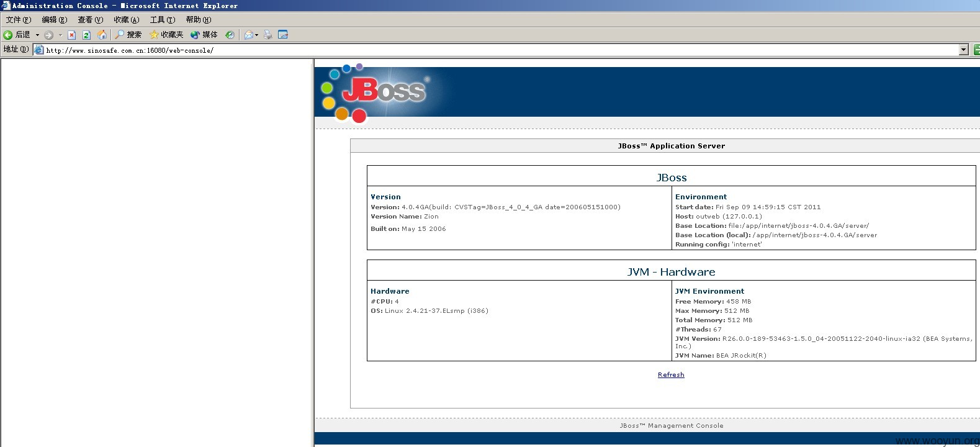Click the 'Base Location (local)' line
Screen dimensions: 980x447
coord(776,235)
